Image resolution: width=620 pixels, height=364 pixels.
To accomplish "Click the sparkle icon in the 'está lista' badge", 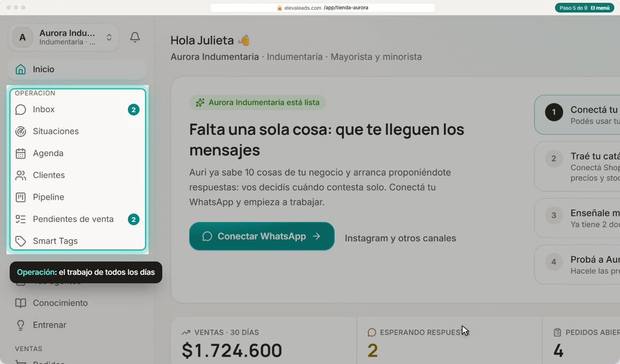I will click(x=200, y=103).
